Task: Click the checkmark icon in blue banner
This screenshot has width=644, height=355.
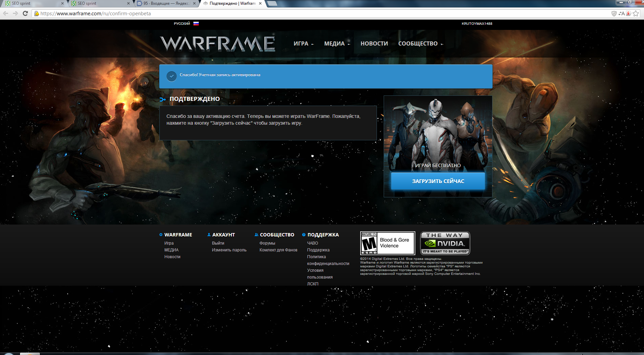Action: (172, 76)
